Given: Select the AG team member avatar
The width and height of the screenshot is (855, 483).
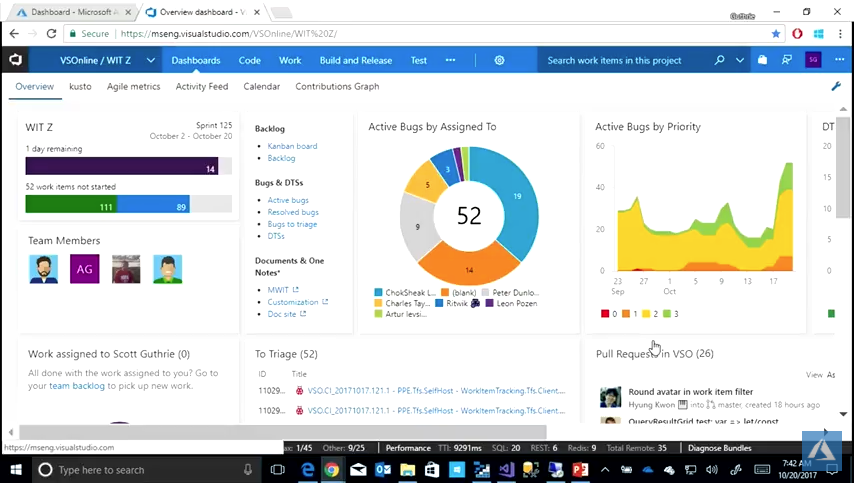Looking at the screenshot, I should [x=85, y=269].
